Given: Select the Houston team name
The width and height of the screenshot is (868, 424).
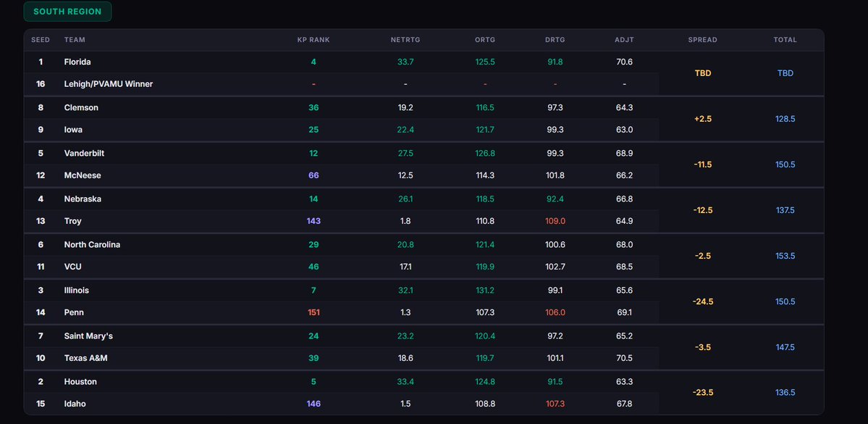Looking at the screenshot, I should pos(80,382).
